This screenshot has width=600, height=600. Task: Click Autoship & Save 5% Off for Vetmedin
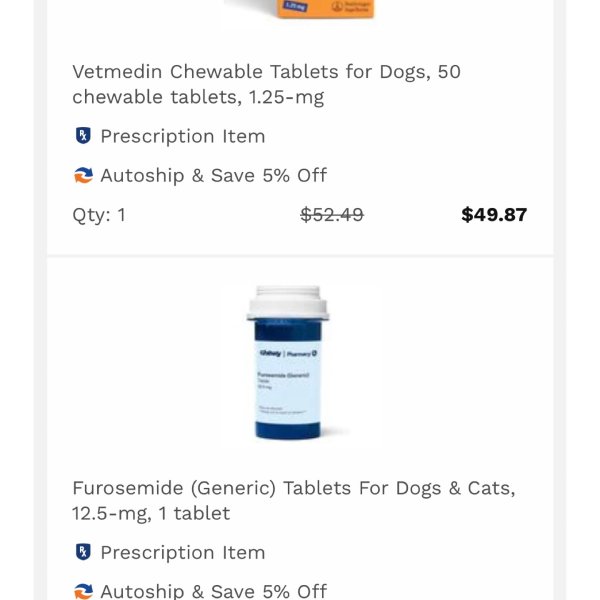coord(214,176)
